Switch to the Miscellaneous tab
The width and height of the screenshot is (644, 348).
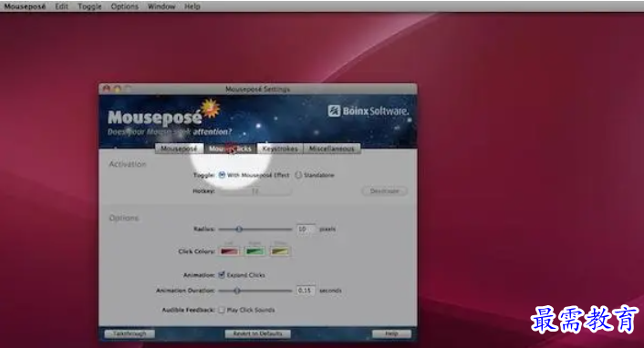[331, 148]
